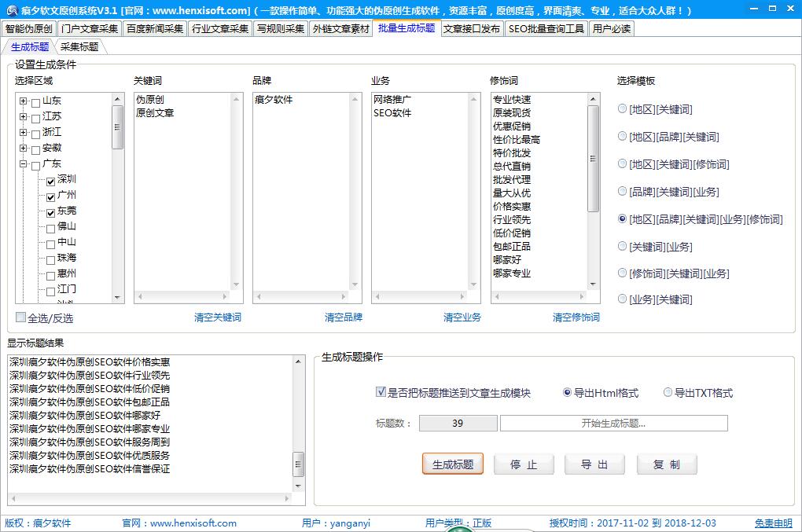Check the 浙江 region checkbox

pos(36,135)
